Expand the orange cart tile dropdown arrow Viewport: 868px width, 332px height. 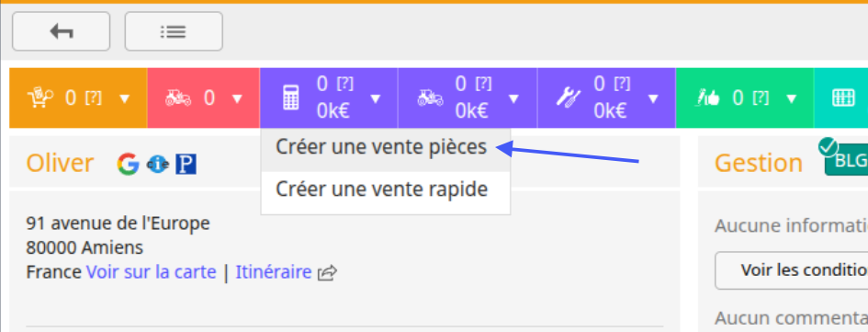point(125,98)
